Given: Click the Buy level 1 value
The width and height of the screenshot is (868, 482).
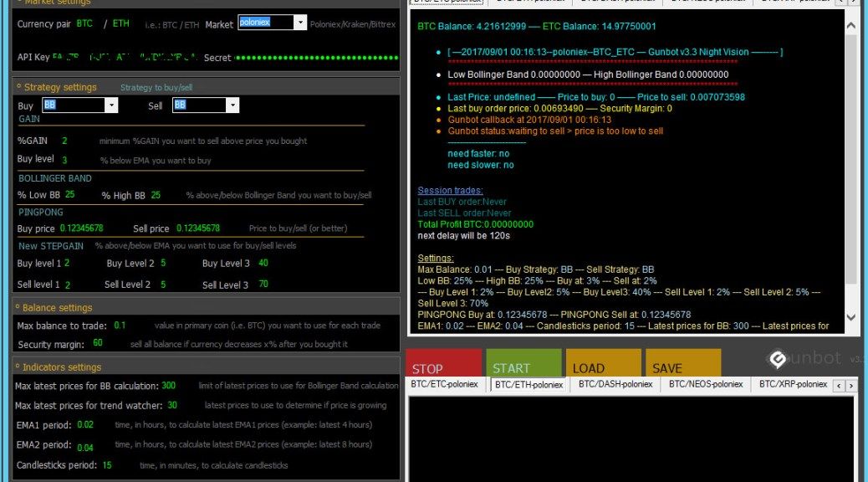Looking at the screenshot, I should click(67, 263).
